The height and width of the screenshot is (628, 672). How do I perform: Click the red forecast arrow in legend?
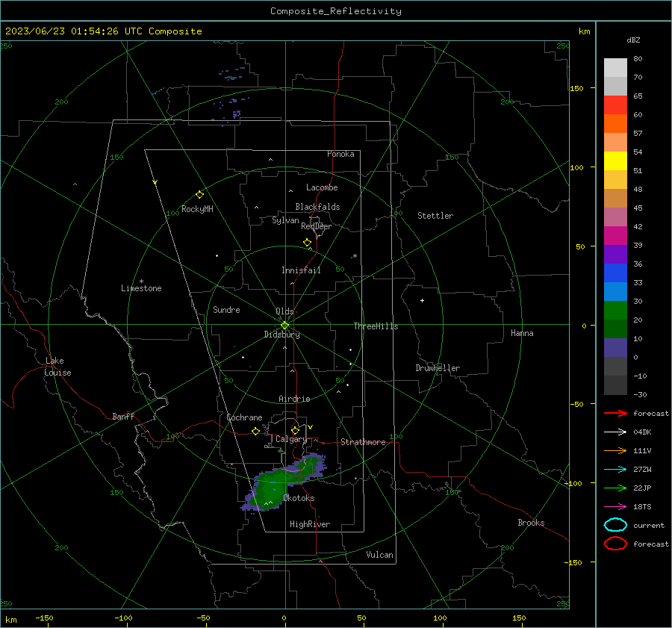[x=615, y=413]
